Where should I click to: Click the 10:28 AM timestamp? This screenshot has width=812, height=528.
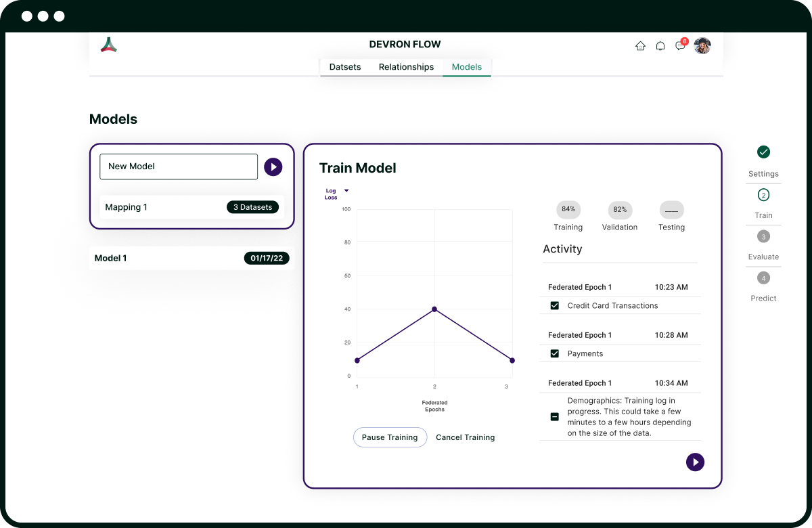click(x=671, y=335)
